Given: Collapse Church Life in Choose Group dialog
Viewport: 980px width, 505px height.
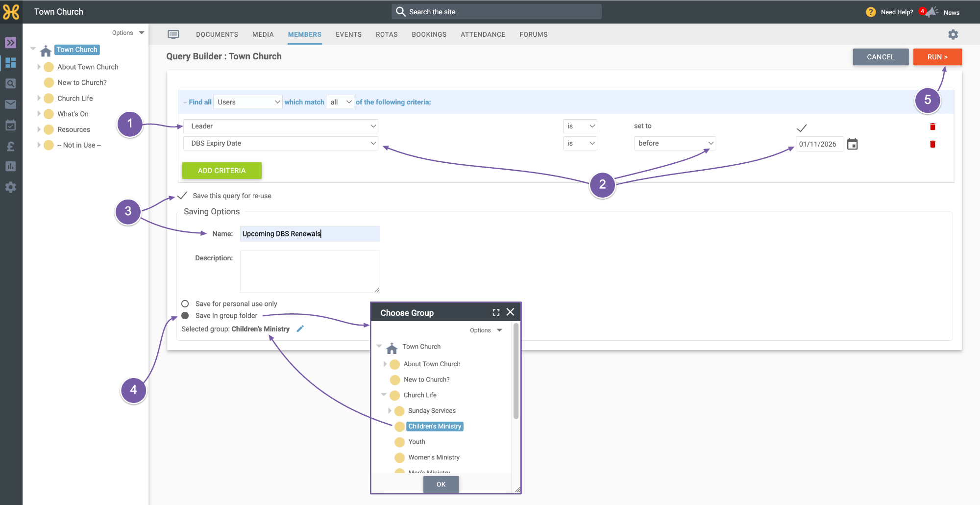Looking at the screenshot, I should 384,395.
